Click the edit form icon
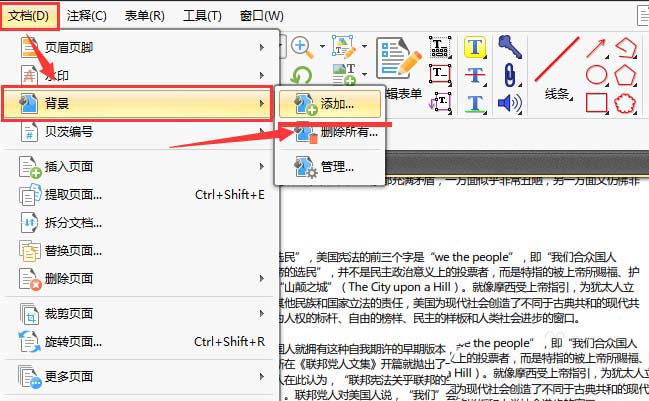This screenshot has width=649, height=401. [399, 58]
